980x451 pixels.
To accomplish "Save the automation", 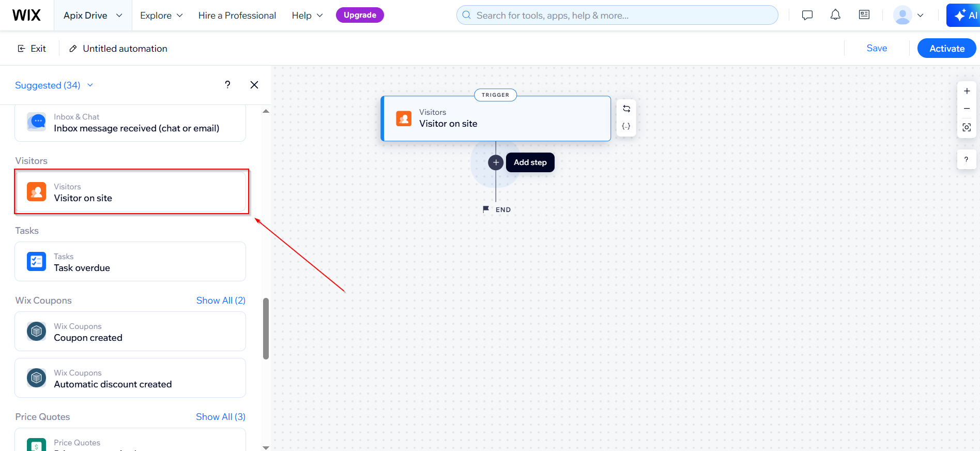I will 877,48.
